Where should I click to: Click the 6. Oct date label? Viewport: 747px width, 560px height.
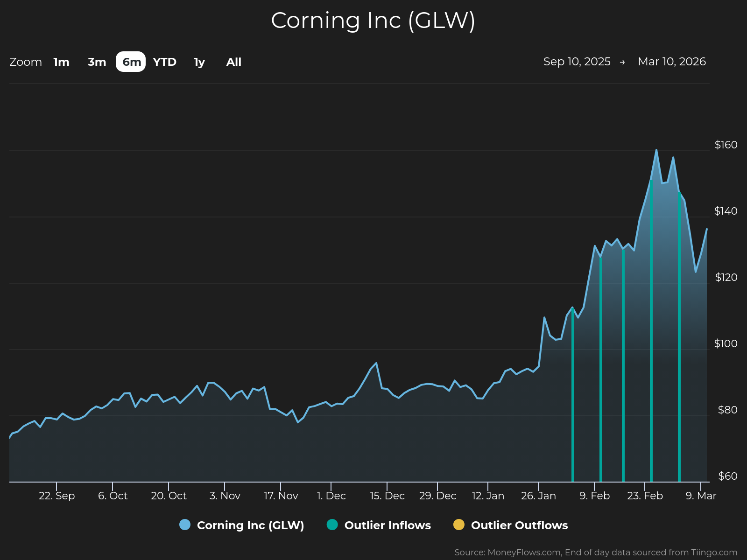(113, 496)
